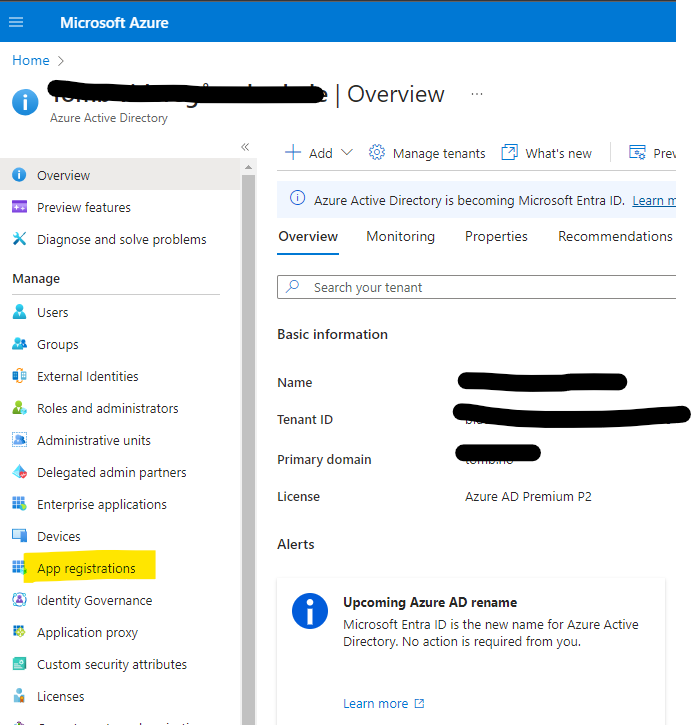Click the Diagnose and solve problems icon
The image size is (692, 725).
click(19, 239)
